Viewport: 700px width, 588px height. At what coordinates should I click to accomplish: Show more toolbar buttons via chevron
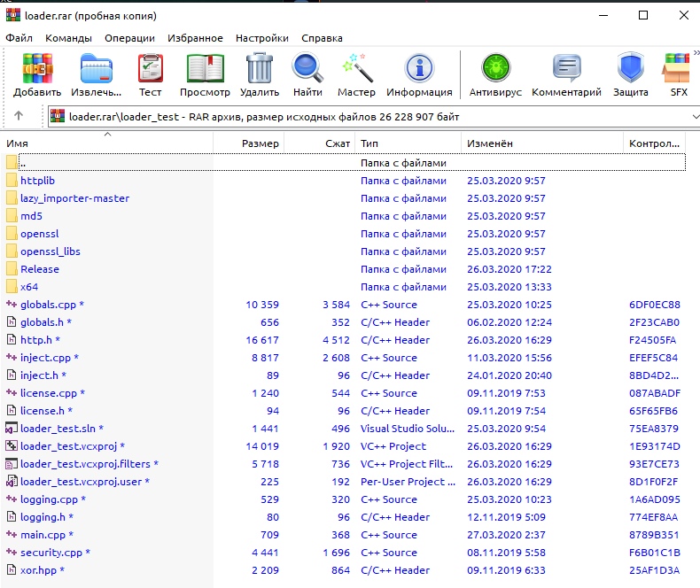pyautogui.click(x=696, y=53)
